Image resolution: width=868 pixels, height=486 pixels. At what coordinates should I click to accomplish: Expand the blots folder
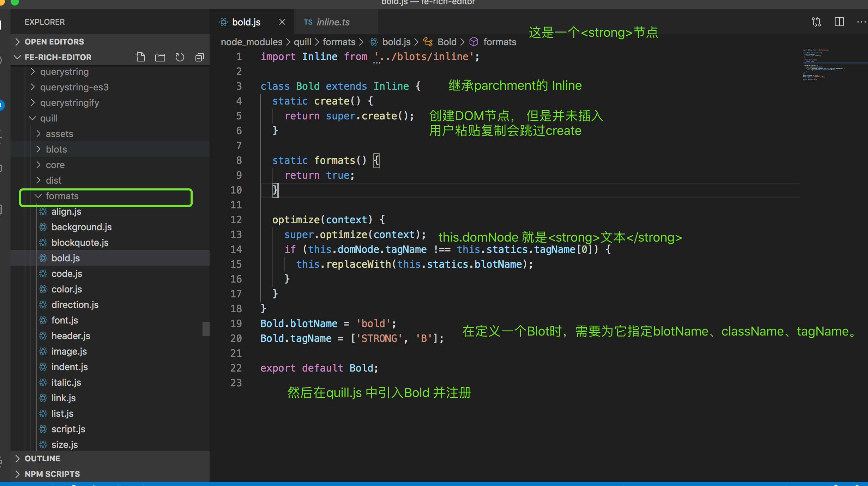click(56, 149)
